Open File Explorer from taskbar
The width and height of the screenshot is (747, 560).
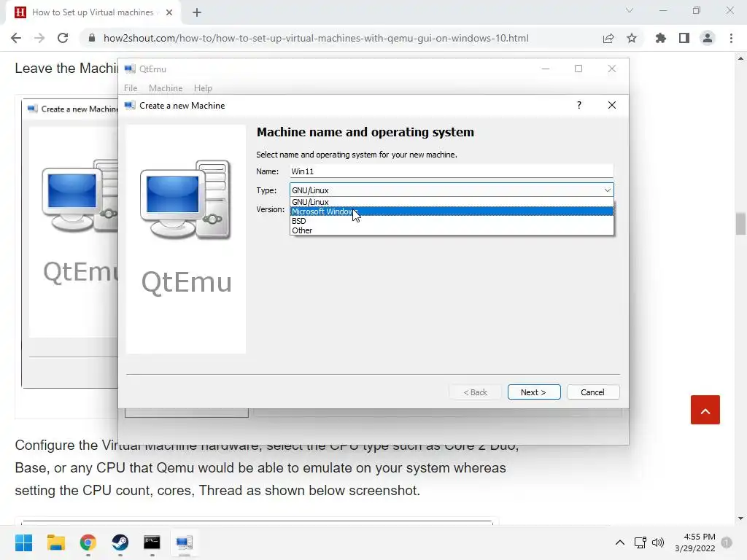pos(55,542)
